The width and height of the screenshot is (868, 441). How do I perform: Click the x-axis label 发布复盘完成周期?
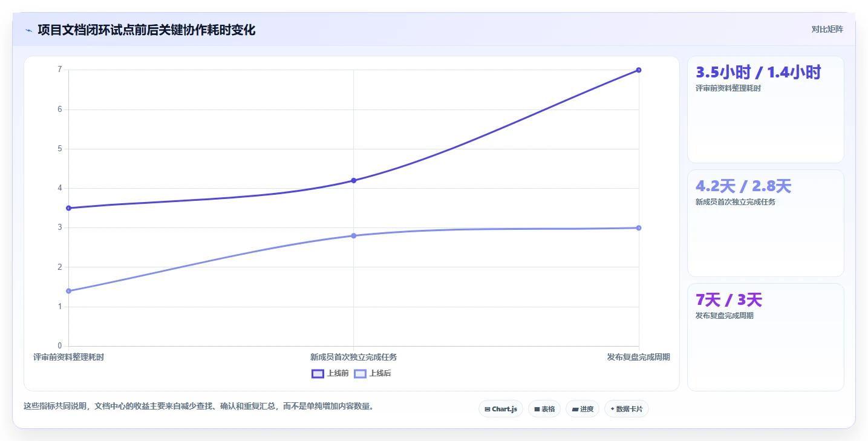(x=639, y=357)
